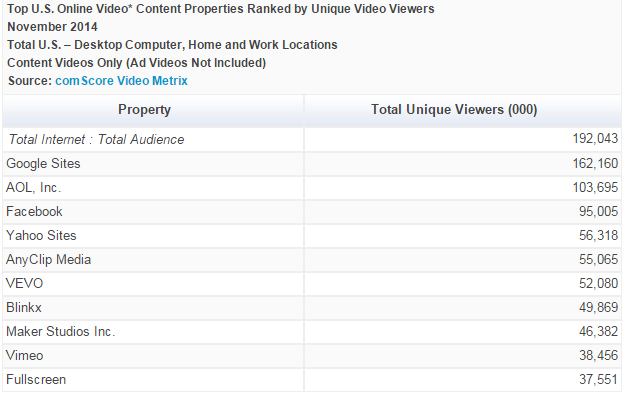Click the value 103,695 for AOL
Image resolution: width=622 pixels, height=395 pixels.
[595, 188]
